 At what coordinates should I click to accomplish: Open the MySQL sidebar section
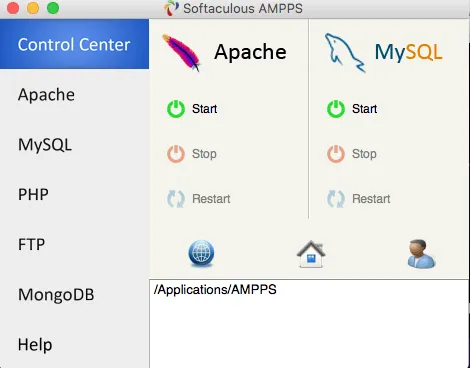point(74,144)
